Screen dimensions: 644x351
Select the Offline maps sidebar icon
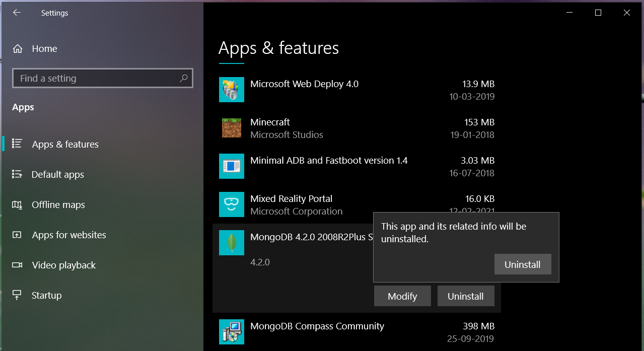[x=17, y=204]
